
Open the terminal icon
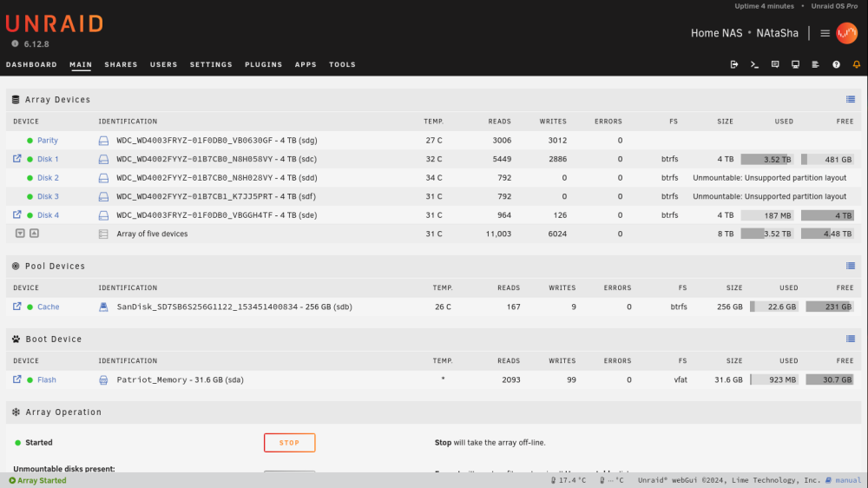click(x=754, y=64)
